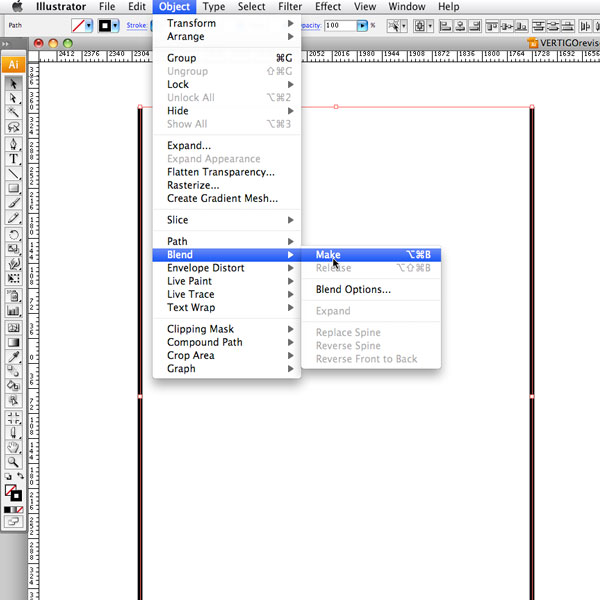The width and height of the screenshot is (600, 600).
Task: Collapse the toolbox with double-arrow
Action: [x=5, y=44]
